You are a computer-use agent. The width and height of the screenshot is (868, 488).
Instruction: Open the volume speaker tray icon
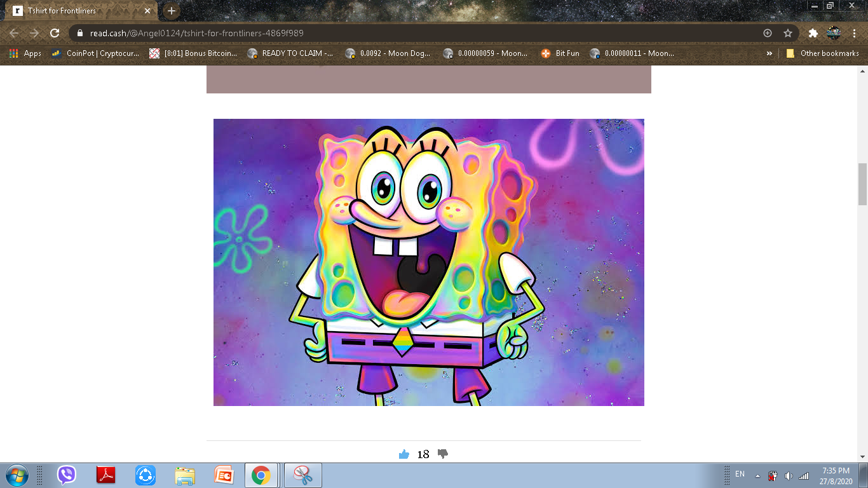789,475
